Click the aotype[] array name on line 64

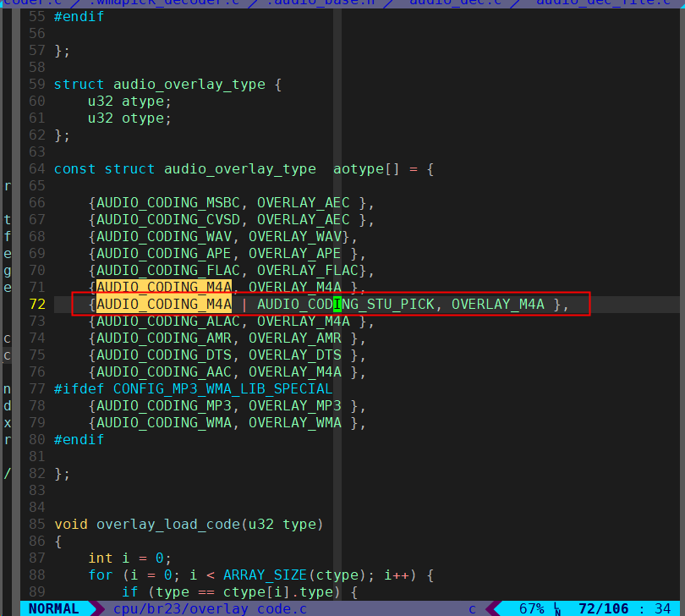pos(366,169)
